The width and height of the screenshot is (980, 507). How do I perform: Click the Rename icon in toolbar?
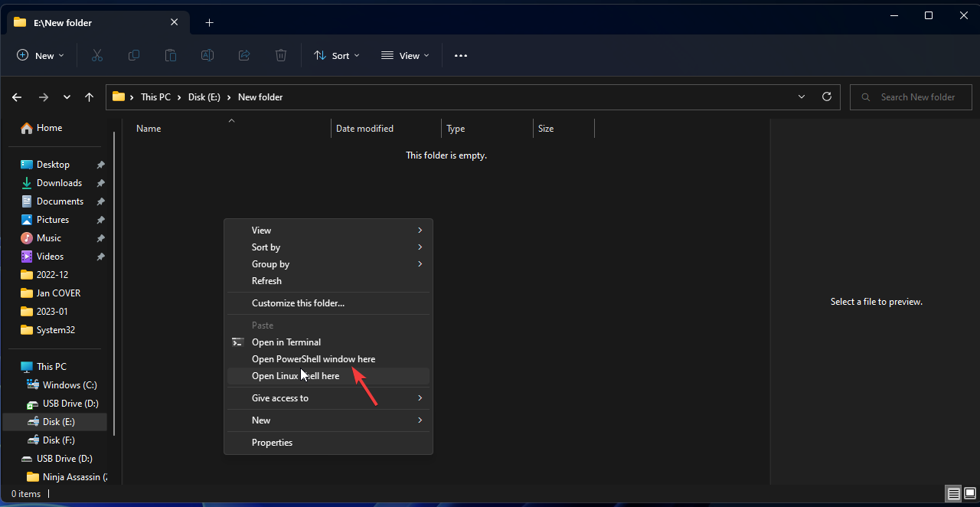207,55
